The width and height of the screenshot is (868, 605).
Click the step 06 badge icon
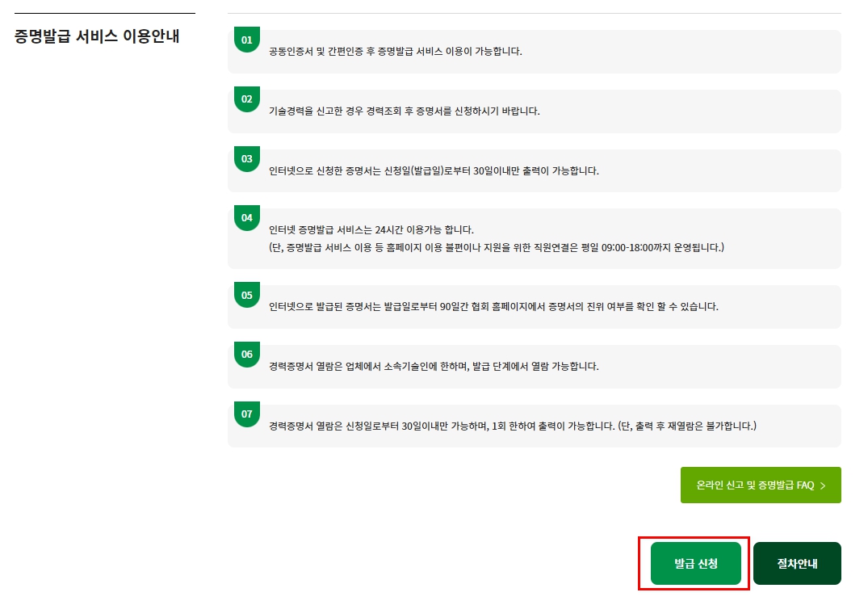246,354
